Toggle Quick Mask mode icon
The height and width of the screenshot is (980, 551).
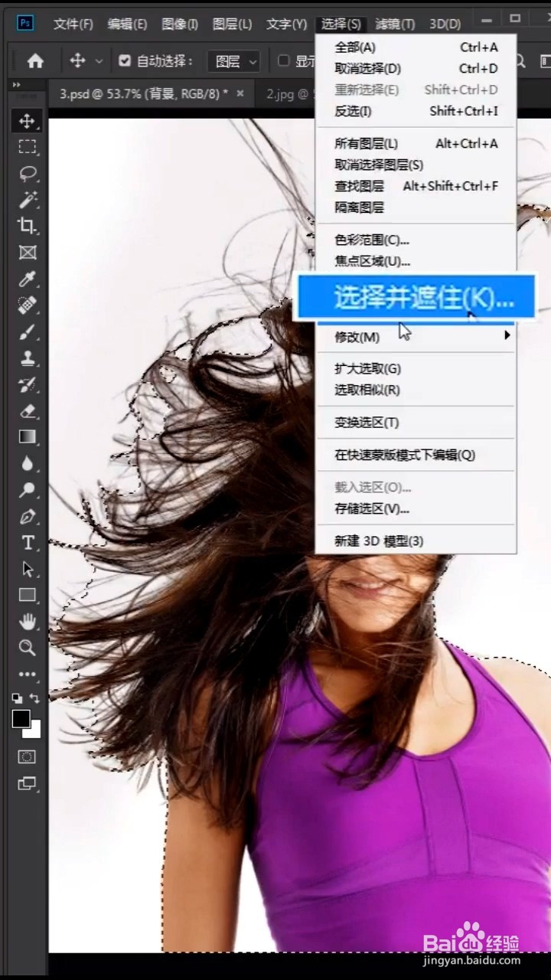pyautogui.click(x=28, y=756)
